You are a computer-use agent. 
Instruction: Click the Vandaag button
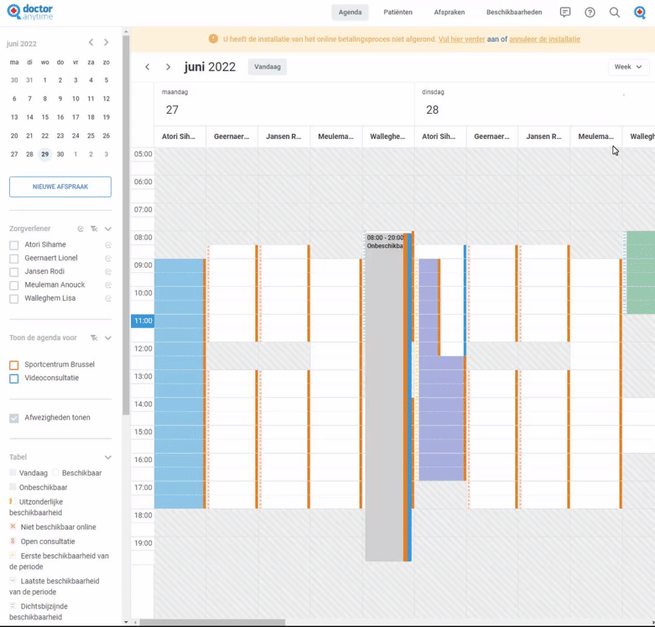267,67
